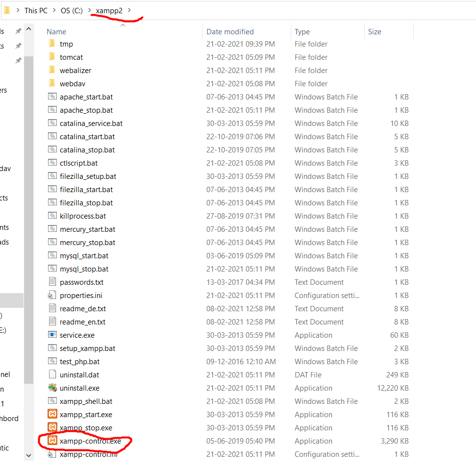476x473 pixels.
Task: Sort files by the Name column header
Action: [x=56, y=31]
